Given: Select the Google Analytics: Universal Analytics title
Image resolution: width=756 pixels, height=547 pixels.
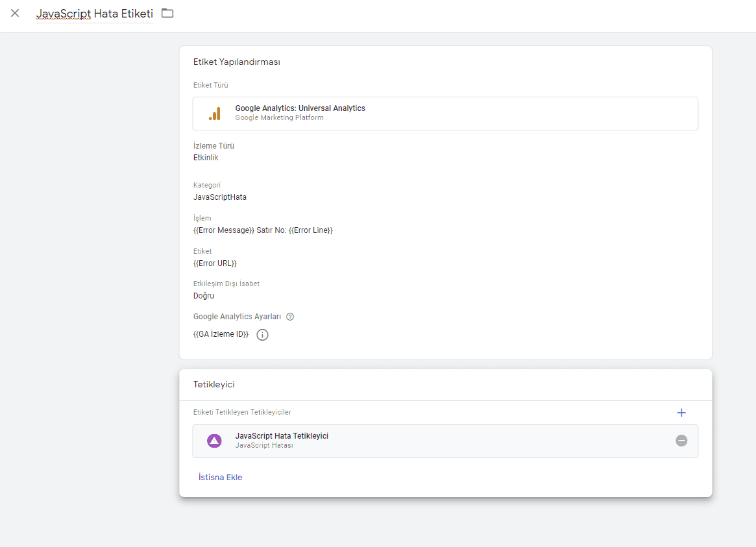Looking at the screenshot, I should coord(300,108).
